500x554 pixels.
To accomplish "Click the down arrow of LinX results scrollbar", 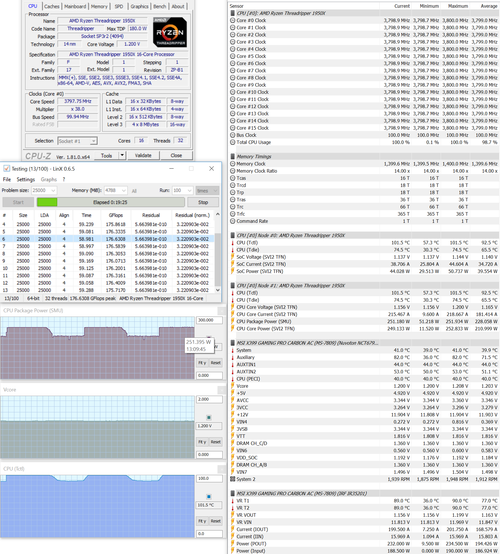I will [218, 290].
